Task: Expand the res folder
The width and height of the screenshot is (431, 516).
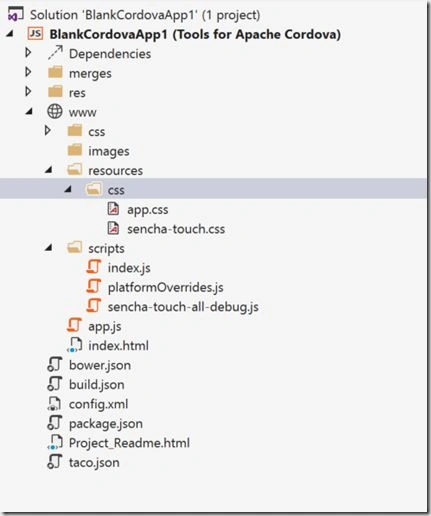Action: click(x=28, y=92)
